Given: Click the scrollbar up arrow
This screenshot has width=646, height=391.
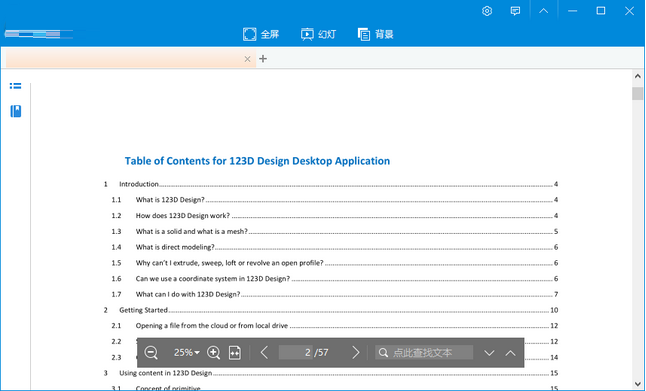Looking at the screenshot, I should click(637, 76).
